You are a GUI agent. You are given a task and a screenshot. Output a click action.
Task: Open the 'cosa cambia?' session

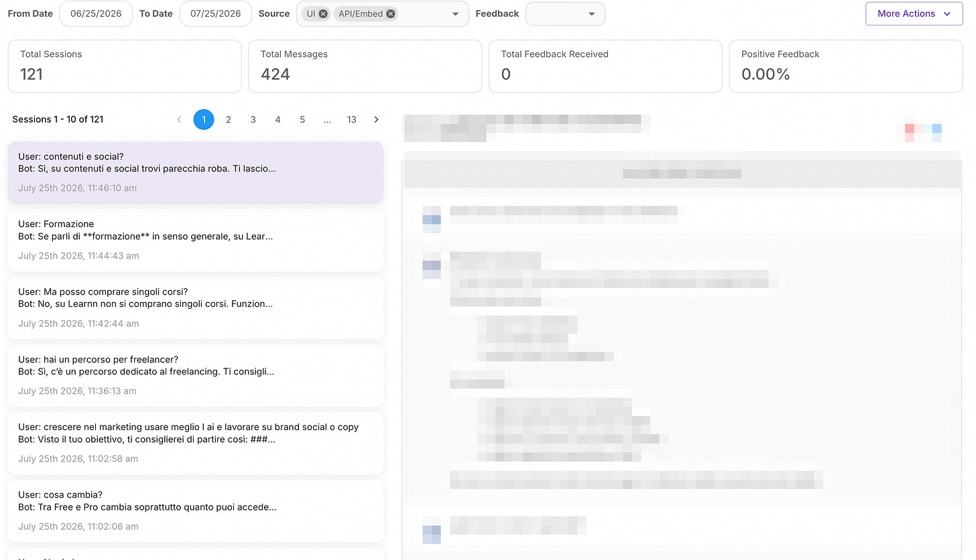pyautogui.click(x=196, y=510)
